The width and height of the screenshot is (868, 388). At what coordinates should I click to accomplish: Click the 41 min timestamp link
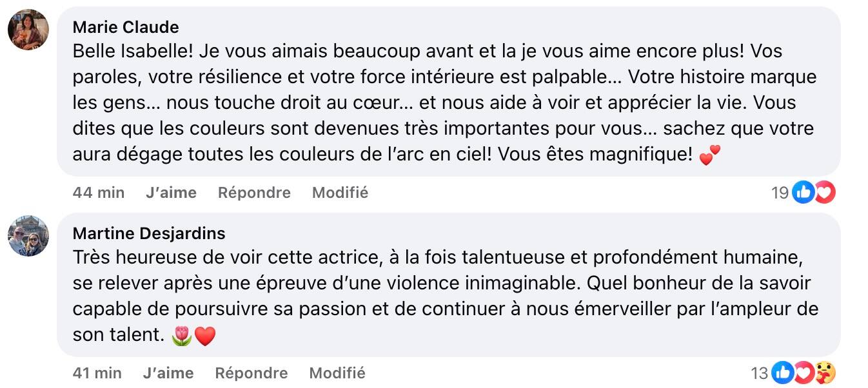pos(97,373)
